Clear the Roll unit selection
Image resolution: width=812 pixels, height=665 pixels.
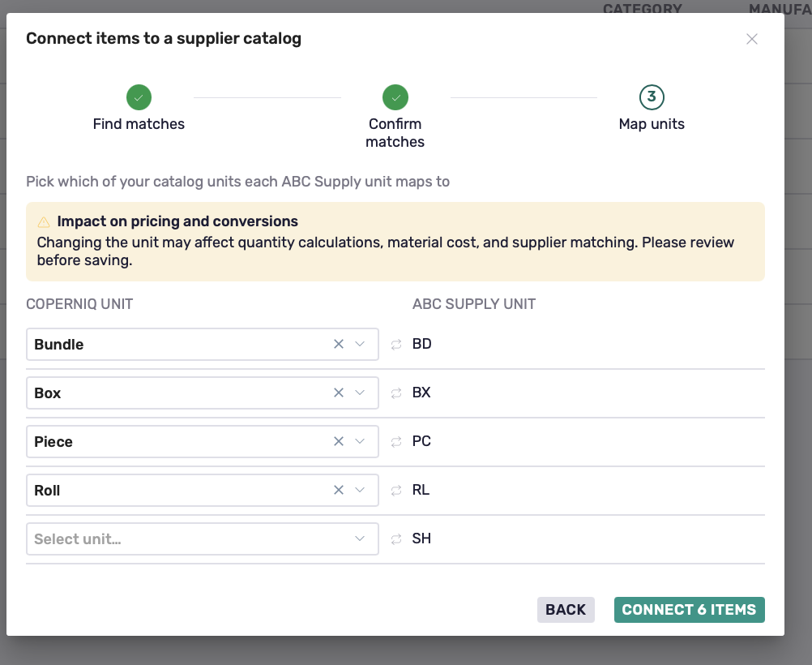click(339, 491)
